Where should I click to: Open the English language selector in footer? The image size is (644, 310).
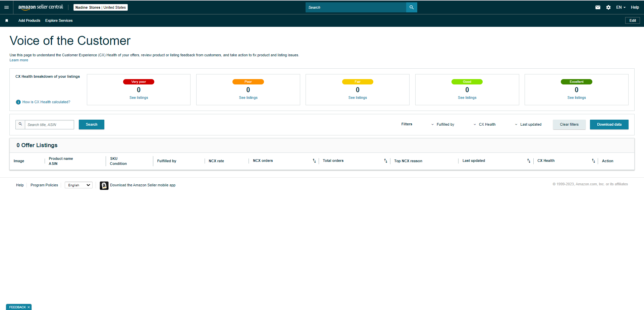click(x=78, y=185)
